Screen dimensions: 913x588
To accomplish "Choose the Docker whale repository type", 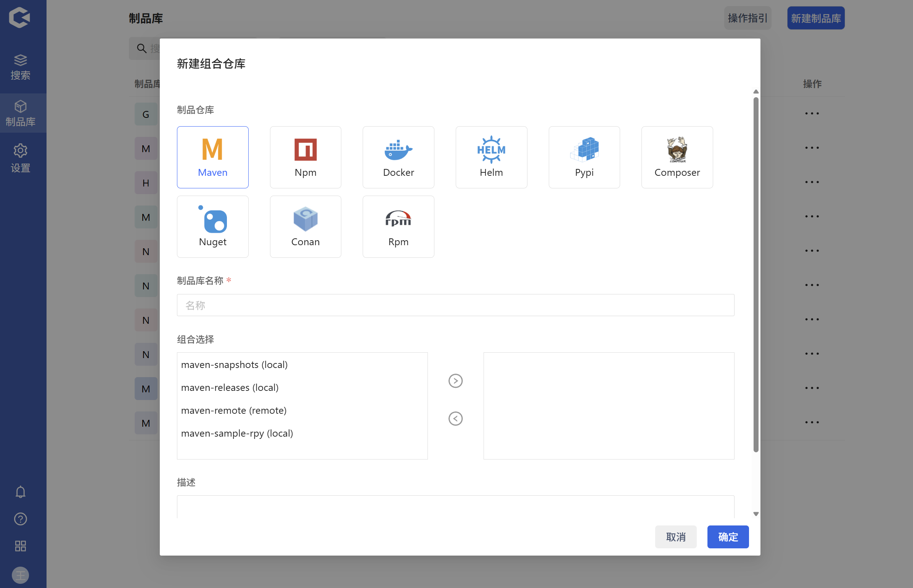I will coord(398,157).
